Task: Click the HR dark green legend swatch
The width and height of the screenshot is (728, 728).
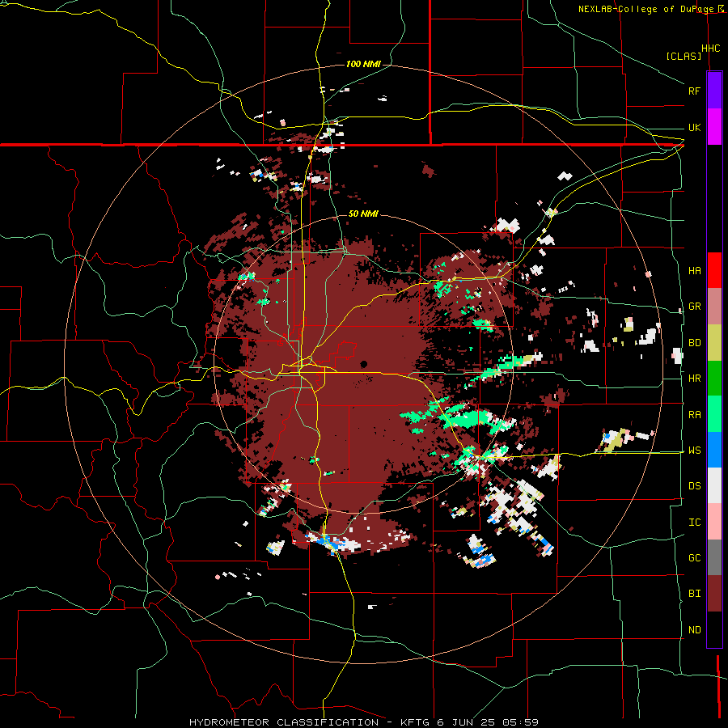Action: point(714,379)
